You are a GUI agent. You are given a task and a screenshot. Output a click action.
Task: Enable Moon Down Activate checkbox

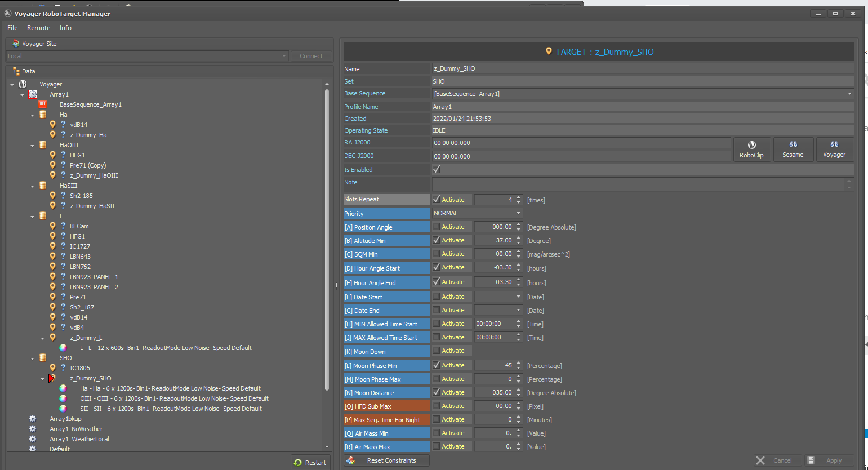click(436, 351)
